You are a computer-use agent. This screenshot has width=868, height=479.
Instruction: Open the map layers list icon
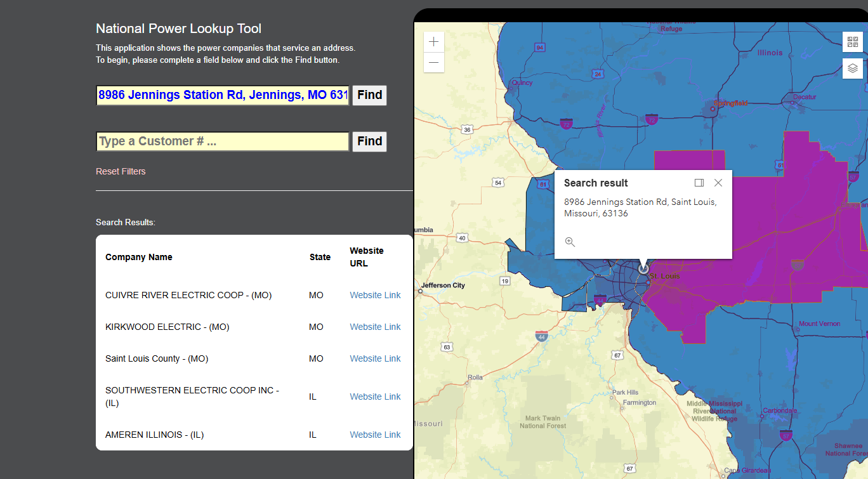click(852, 68)
